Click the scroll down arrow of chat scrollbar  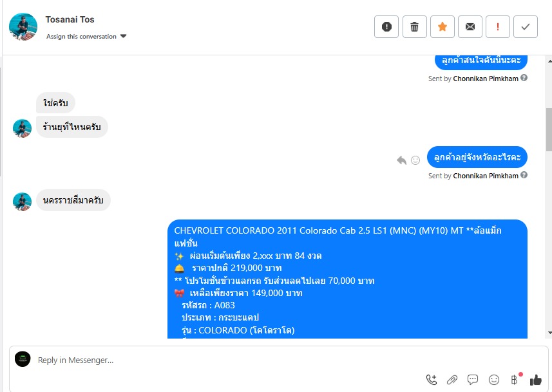[x=549, y=333]
